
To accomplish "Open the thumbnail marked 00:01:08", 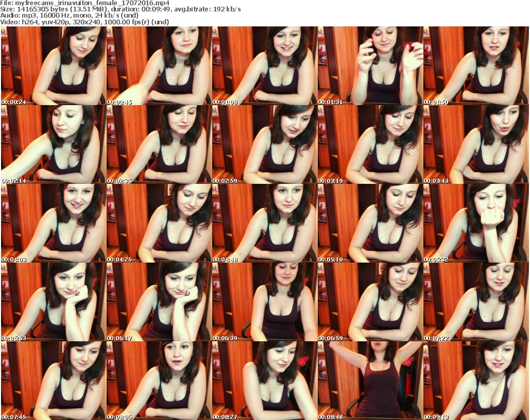I will coord(264,66).
